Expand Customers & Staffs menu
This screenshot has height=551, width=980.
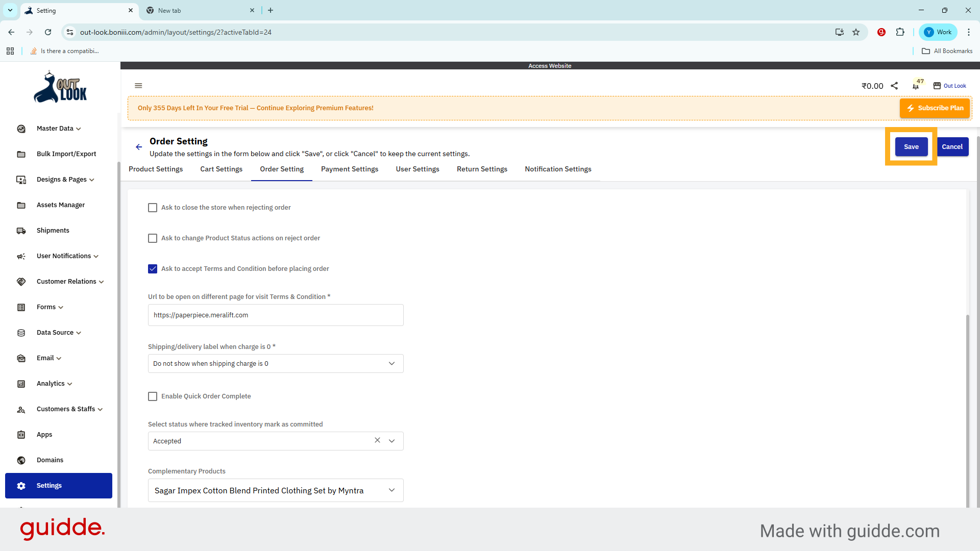(x=100, y=410)
